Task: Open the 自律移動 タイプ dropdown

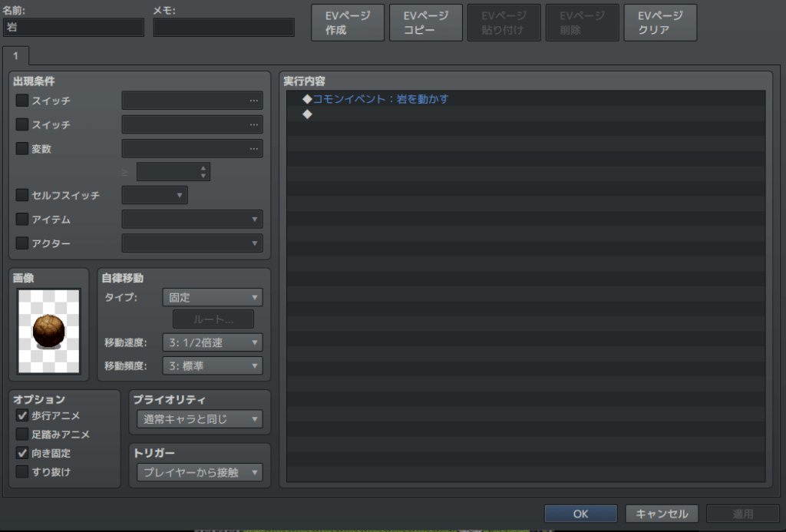Action: [212, 297]
